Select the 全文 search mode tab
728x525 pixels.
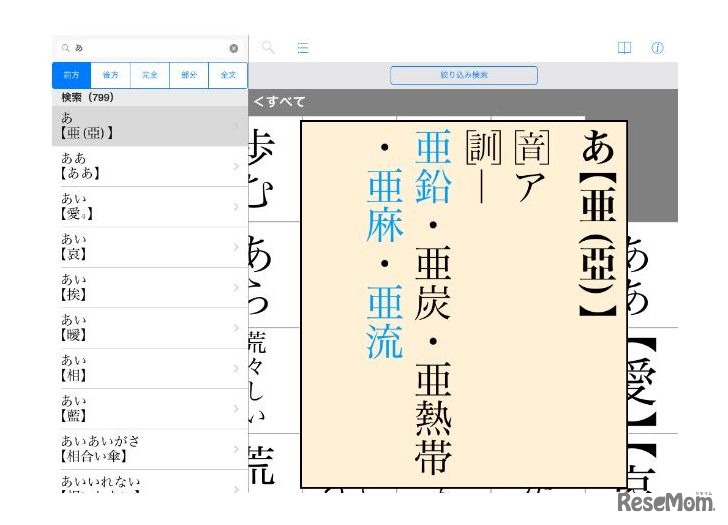(228, 75)
